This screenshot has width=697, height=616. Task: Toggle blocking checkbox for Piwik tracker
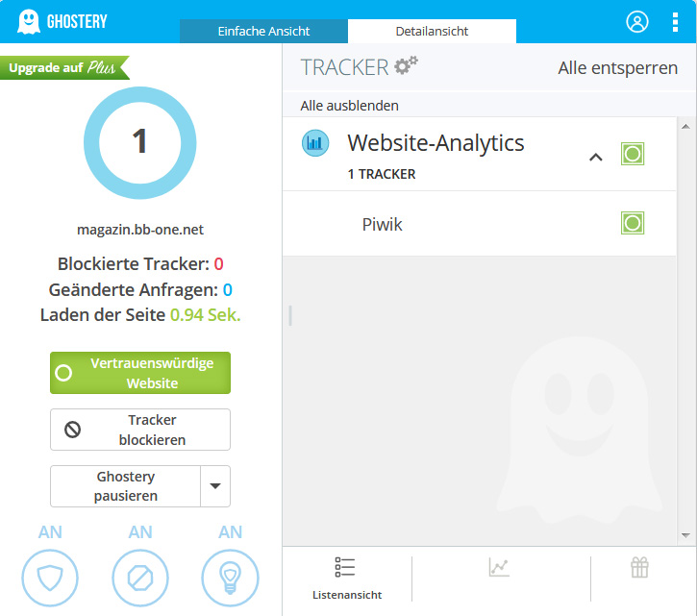tap(632, 223)
